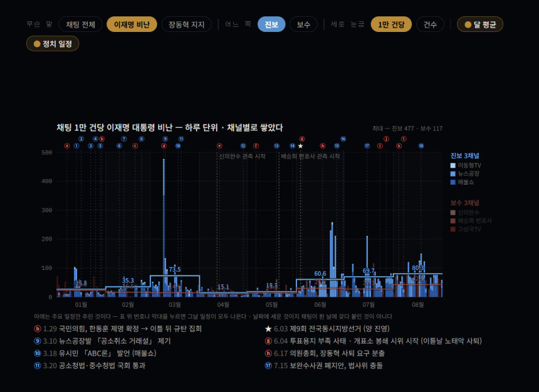The width and height of the screenshot is (539, 392).
Task: Click the 배승희 변호사 legend entry
Action: coord(471,221)
